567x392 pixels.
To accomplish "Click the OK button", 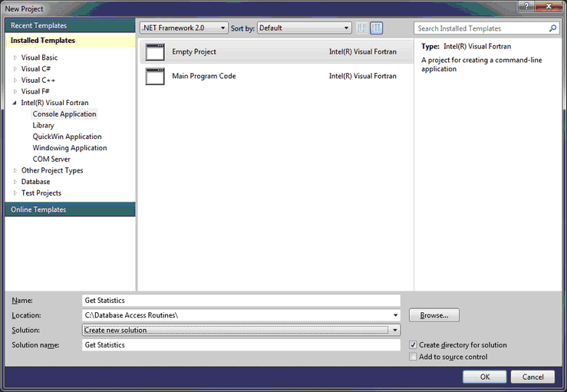I will pyautogui.click(x=485, y=377).
